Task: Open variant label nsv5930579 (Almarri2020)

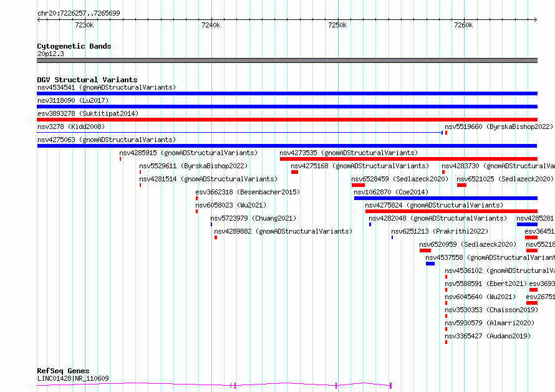Action: pos(490,323)
